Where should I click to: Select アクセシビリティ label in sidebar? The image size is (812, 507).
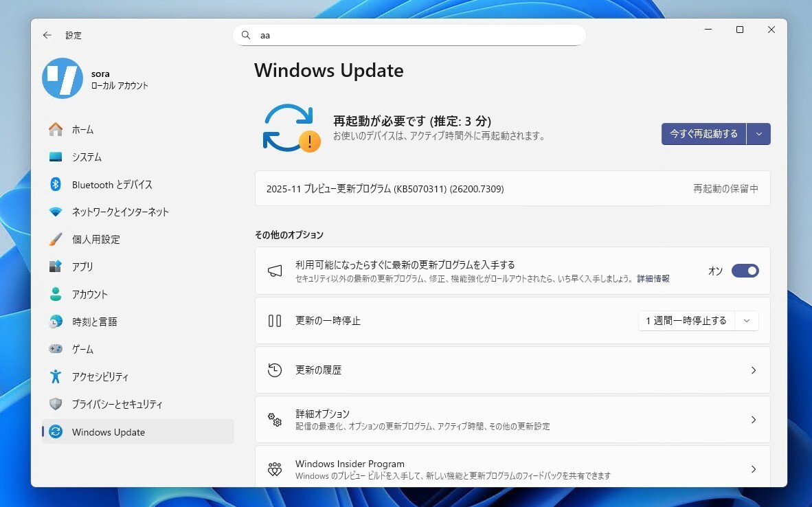tap(100, 376)
